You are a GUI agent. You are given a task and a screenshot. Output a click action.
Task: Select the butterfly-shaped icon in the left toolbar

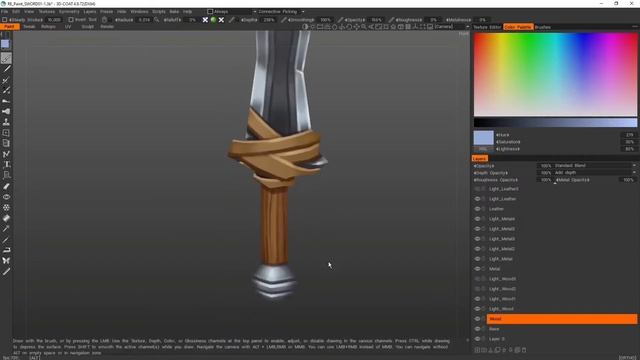click(6, 260)
